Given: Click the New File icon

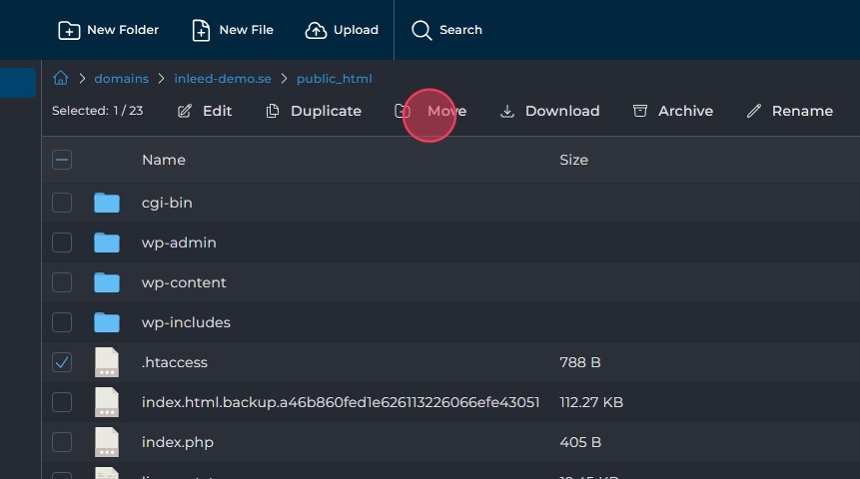Looking at the screenshot, I should pyautogui.click(x=201, y=30).
